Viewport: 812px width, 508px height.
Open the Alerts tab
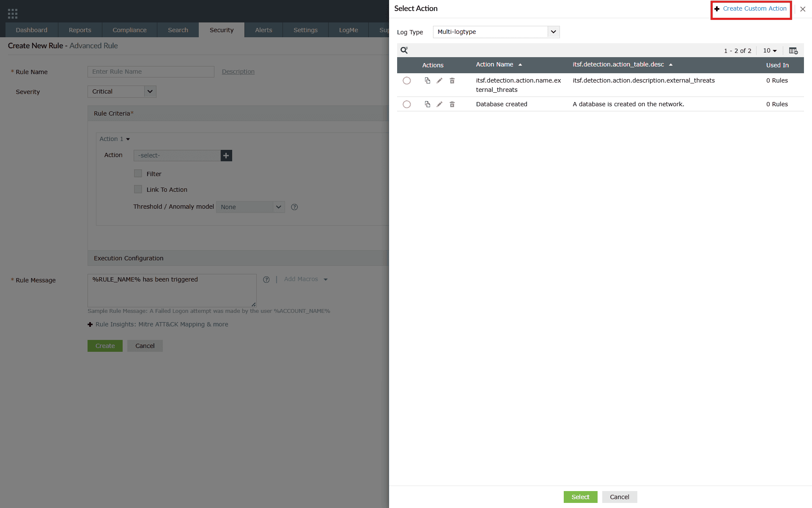point(263,30)
